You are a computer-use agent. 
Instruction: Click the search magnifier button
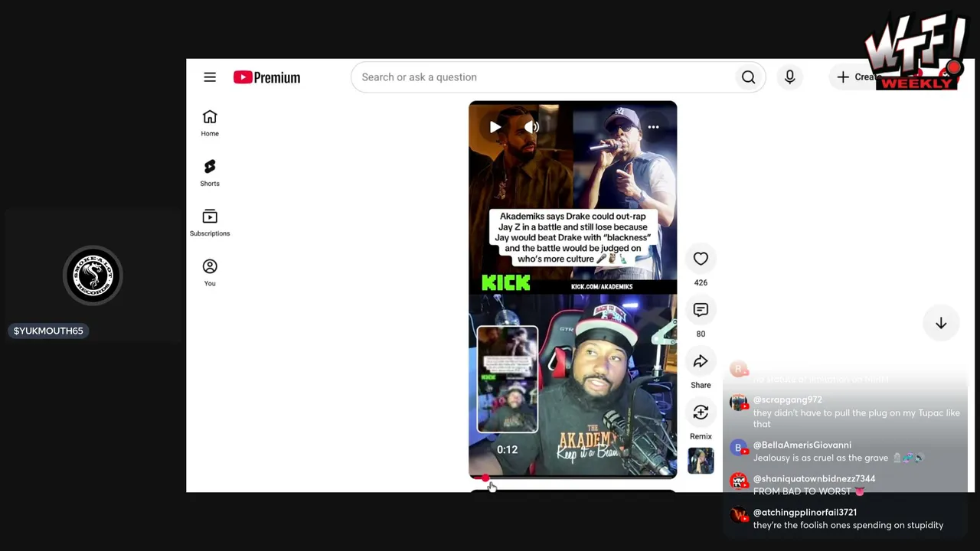[x=748, y=77]
